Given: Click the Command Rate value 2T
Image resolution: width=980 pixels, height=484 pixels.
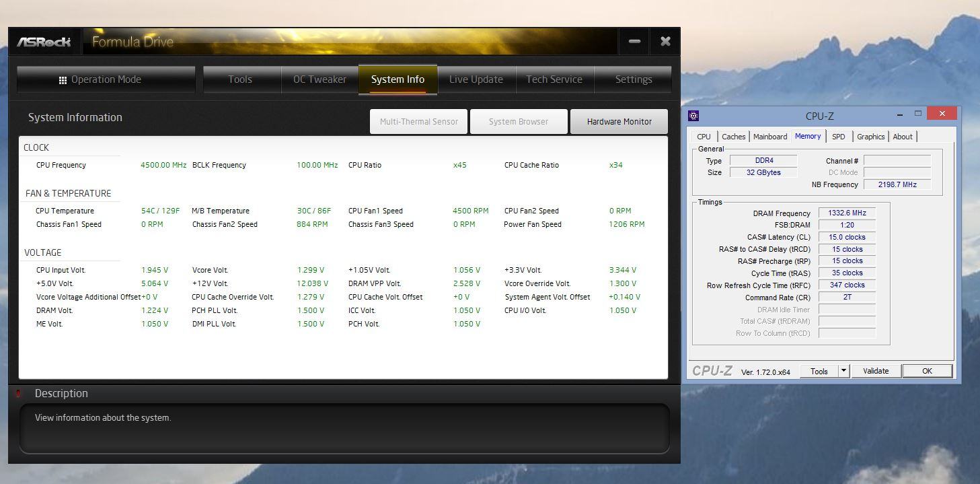Looking at the screenshot, I should point(847,297).
